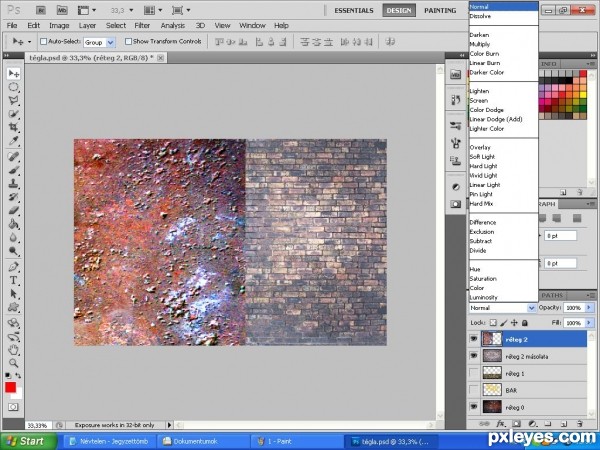Image resolution: width=600 pixels, height=450 pixels.
Task: Hide the réteg 2 layer
Action: click(474, 339)
